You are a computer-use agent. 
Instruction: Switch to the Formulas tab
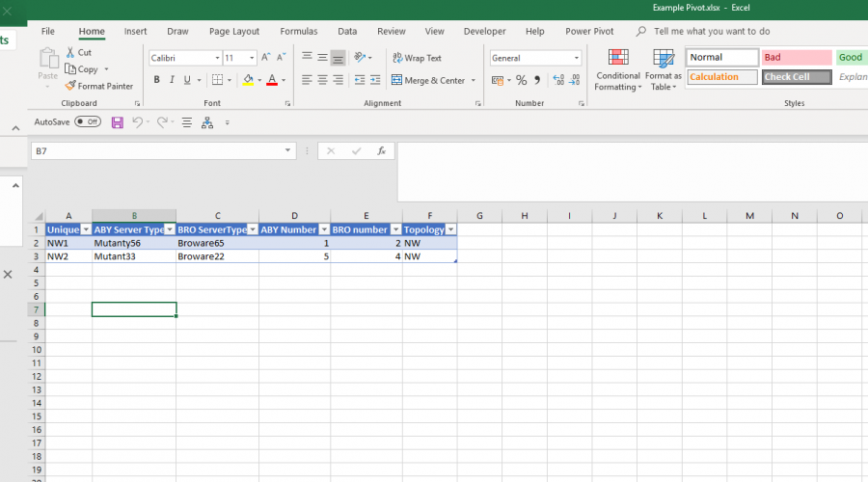pos(299,32)
